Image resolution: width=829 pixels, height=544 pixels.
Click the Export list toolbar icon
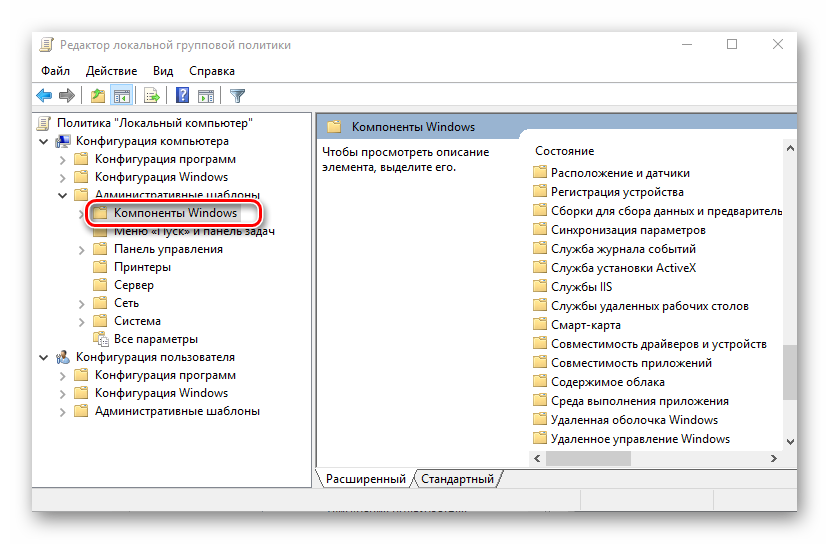(x=152, y=96)
